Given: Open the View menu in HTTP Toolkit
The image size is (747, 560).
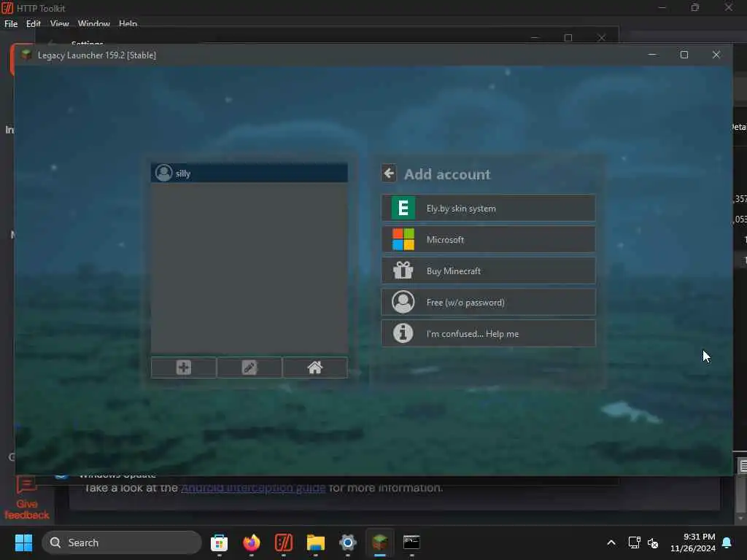Looking at the screenshot, I should [x=60, y=23].
